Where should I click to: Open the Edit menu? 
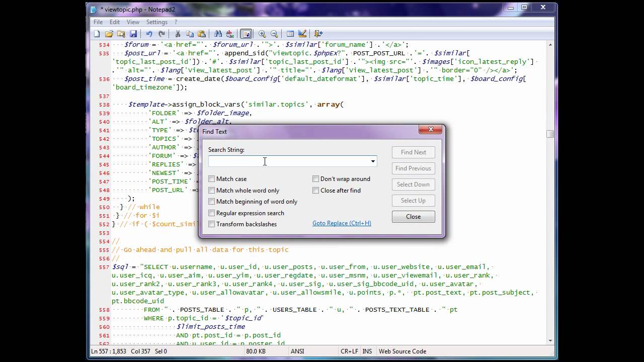click(115, 22)
